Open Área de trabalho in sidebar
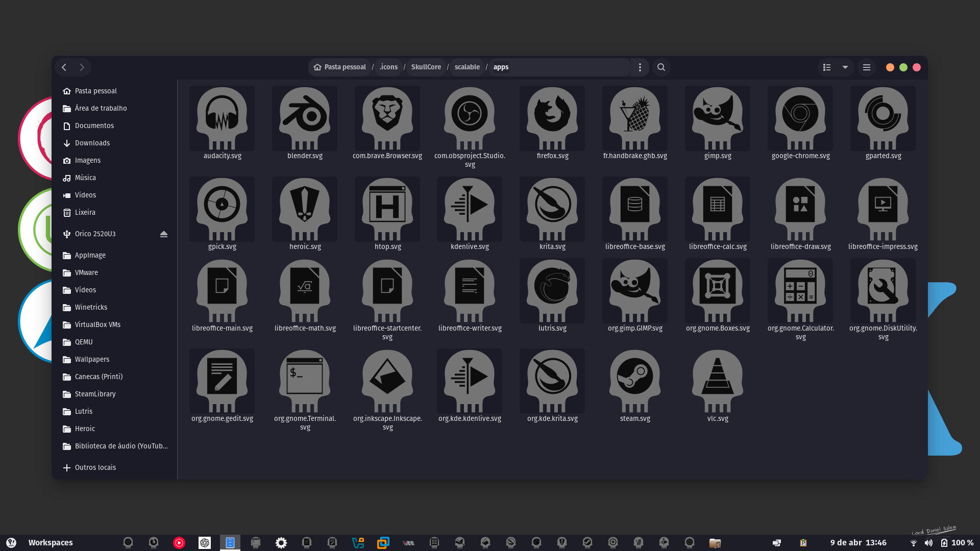 click(x=115, y=108)
